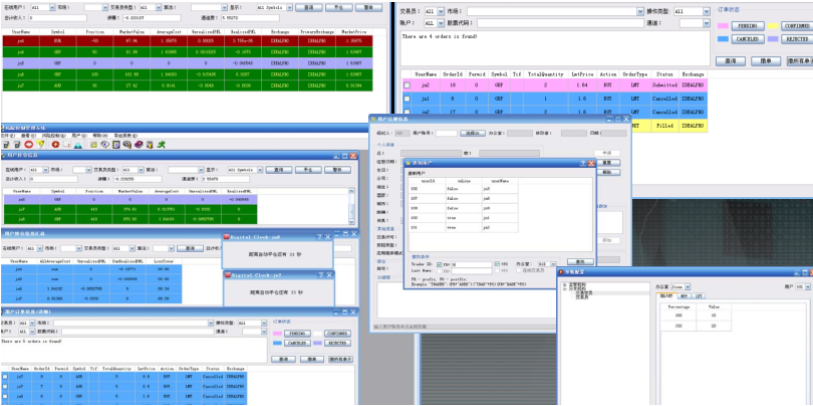The height and width of the screenshot is (406, 813).
Task: Click the first icon in main toolbar
Action: 6,145
